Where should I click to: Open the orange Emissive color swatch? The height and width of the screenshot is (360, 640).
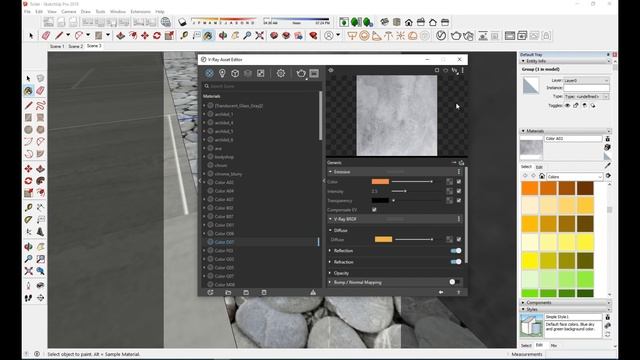coord(380,182)
